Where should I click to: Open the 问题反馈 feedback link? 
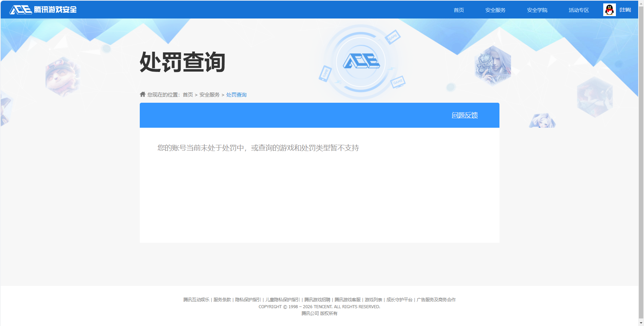pyautogui.click(x=465, y=115)
